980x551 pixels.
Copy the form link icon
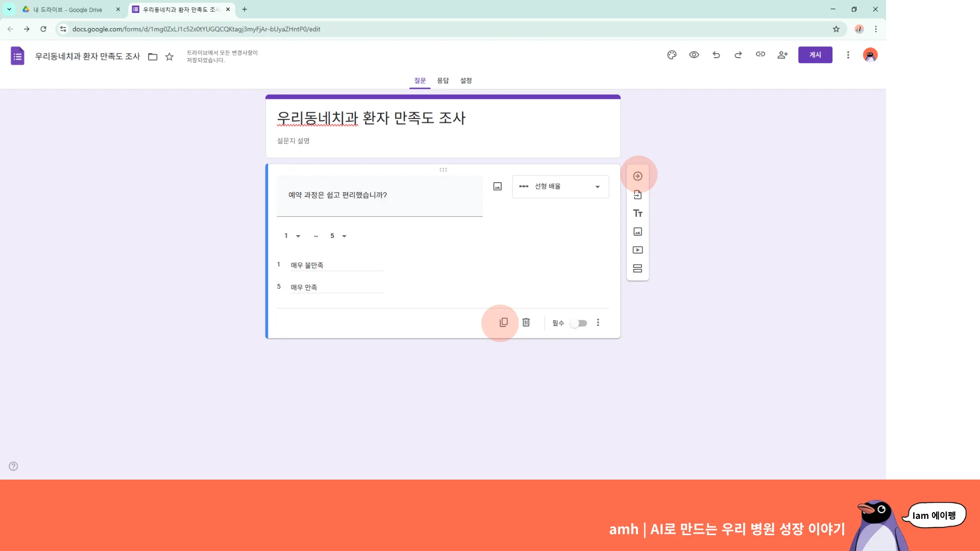tap(761, 55)
